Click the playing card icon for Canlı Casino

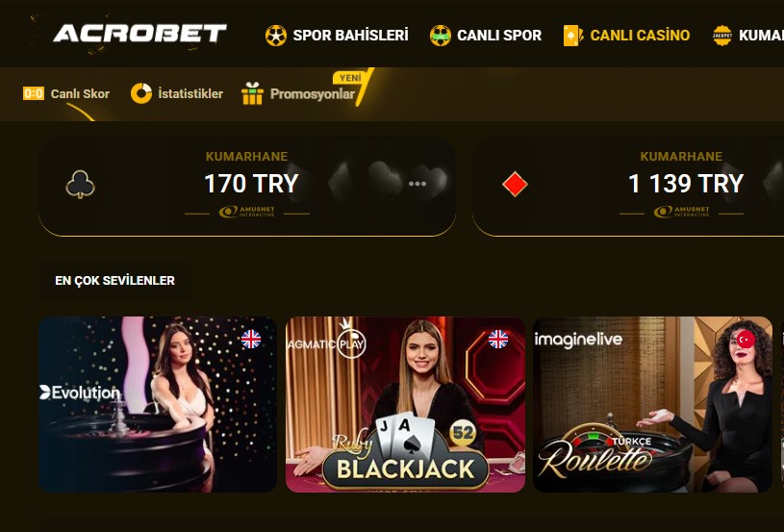pos(573,36)
